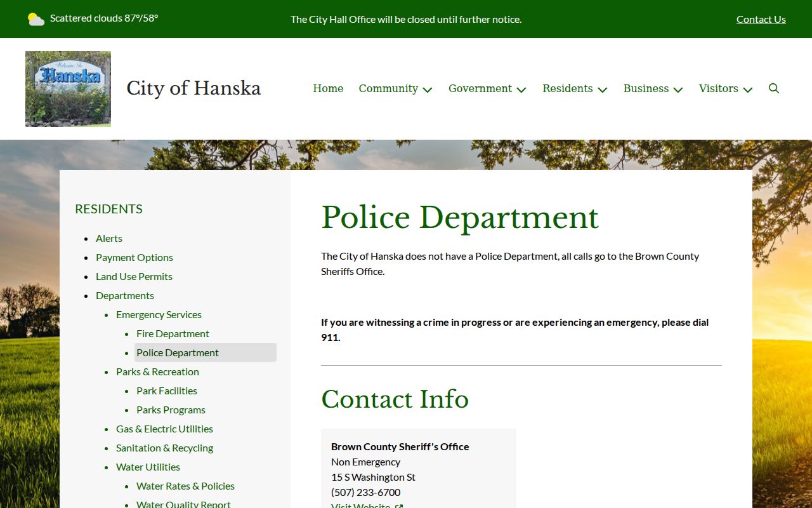Viewport: 812px width, 508px height.
Task: Open Payment Options in the sidebar
Action: tap(134, 257)
